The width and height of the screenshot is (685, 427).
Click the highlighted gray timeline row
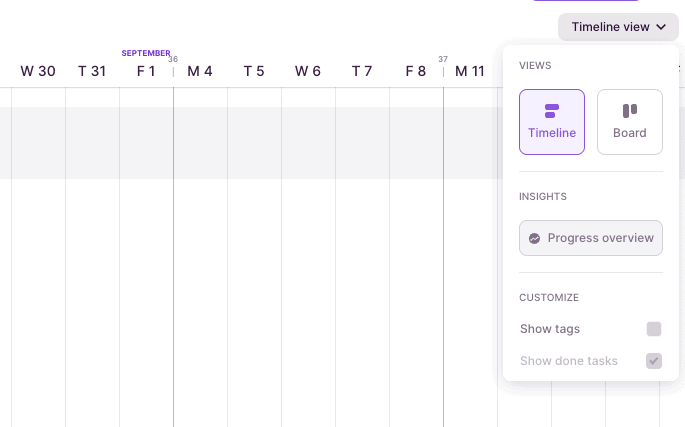(250, 143)
